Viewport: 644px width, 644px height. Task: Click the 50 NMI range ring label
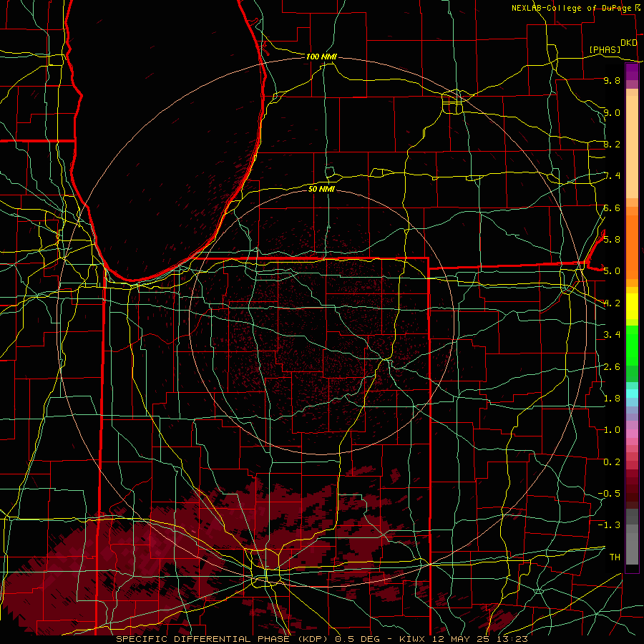click(321, 189)
